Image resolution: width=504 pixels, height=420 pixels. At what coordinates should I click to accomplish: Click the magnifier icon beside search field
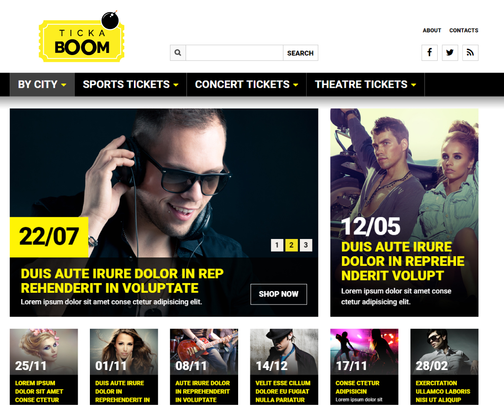click(x=178, y=53)
